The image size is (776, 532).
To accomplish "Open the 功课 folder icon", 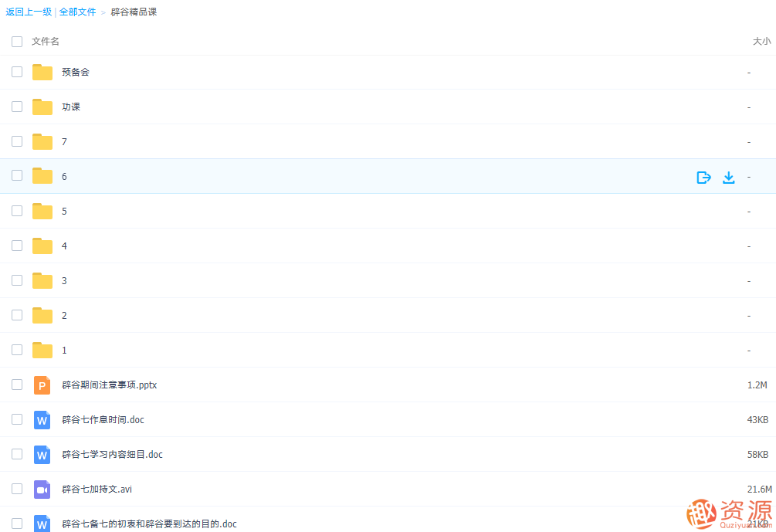I will click(42, 107).
